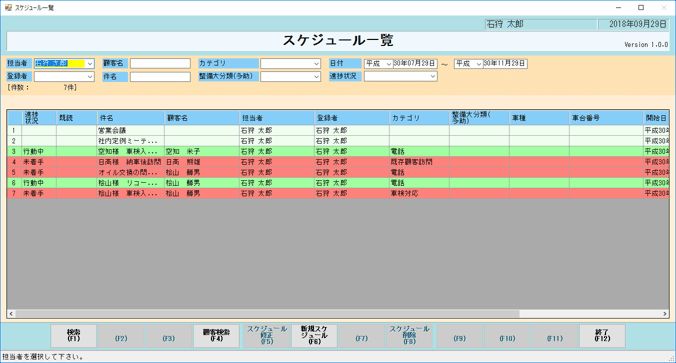Click the 桧山様 リコー... subject cell
Screen dimensions: 676x363
click(130, 183)
